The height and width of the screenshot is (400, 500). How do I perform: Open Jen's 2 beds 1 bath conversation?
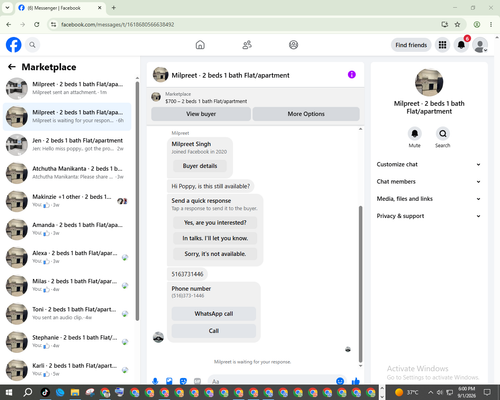(67, 145)
